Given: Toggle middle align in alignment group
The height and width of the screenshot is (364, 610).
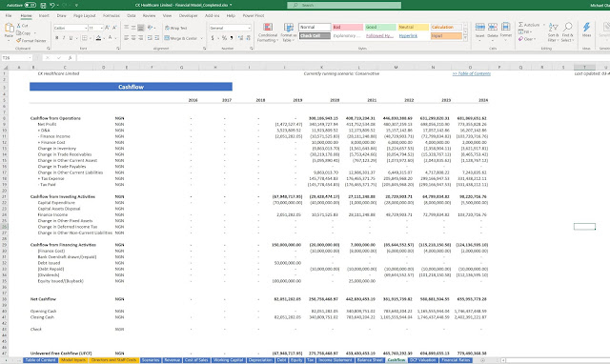Looking at the screenshot, I should coord(133,28).
